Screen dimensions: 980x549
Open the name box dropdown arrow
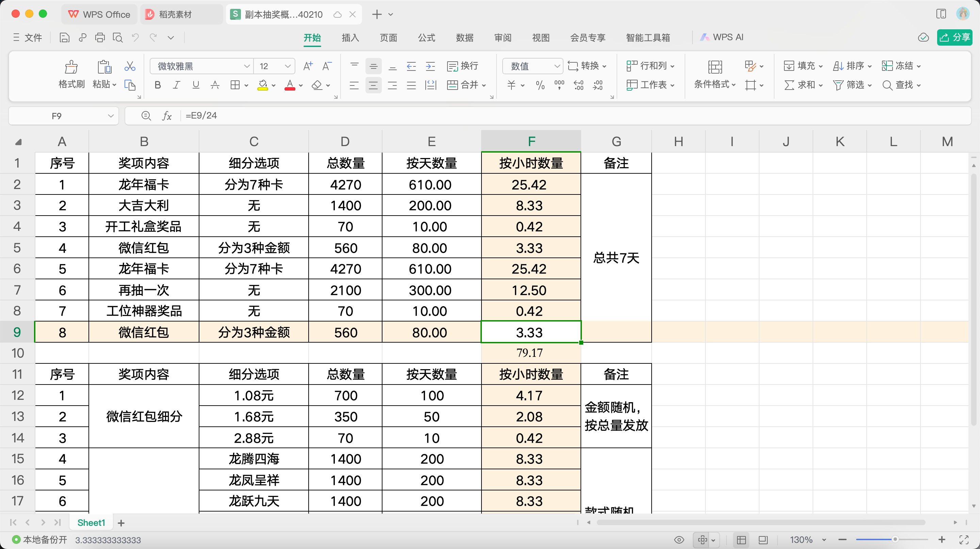click(111, 116)
